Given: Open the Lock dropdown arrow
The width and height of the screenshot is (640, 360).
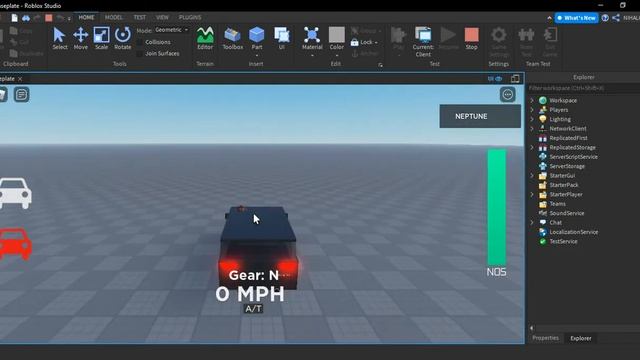Looking at the screenshot, I should point(376,42).
